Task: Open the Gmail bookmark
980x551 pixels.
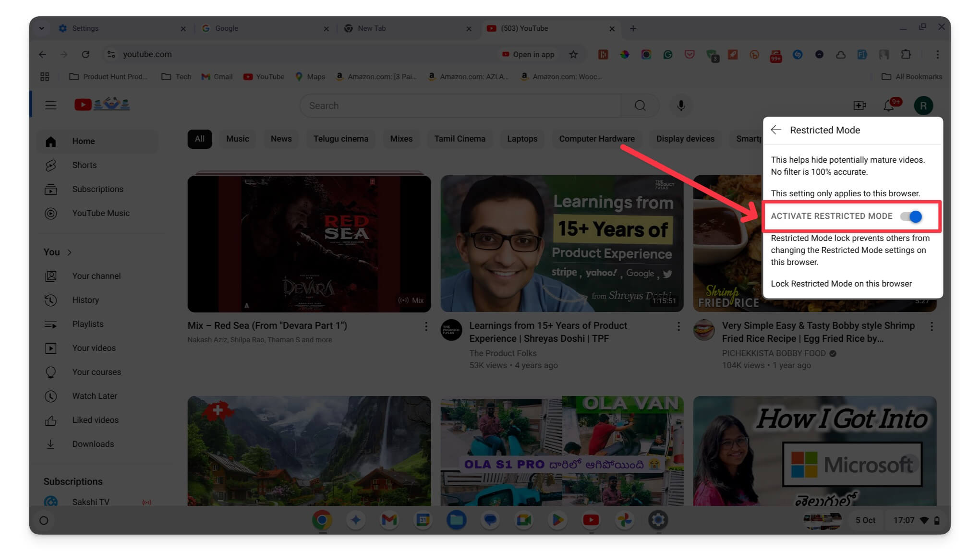Action: tap(217, 77)
